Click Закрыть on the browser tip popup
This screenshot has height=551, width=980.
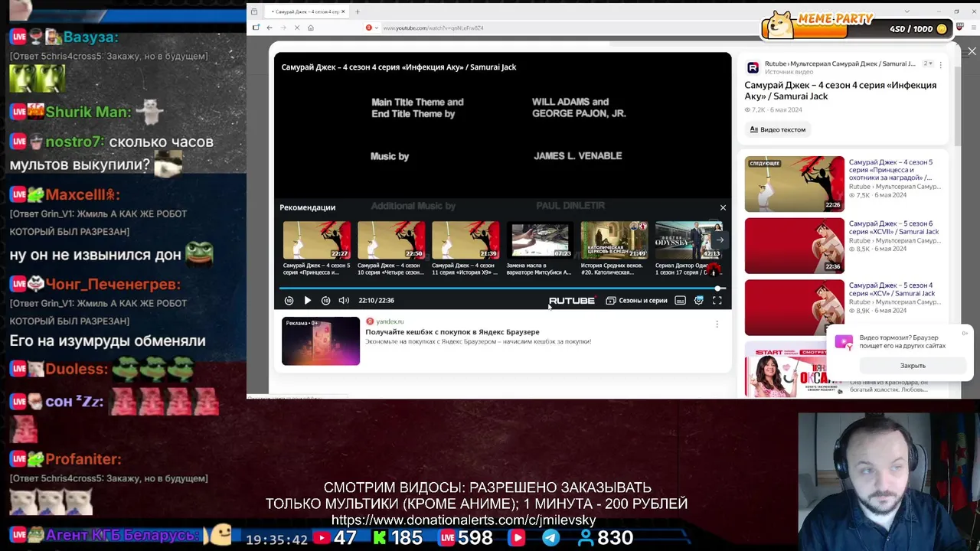tap(913, 366)
